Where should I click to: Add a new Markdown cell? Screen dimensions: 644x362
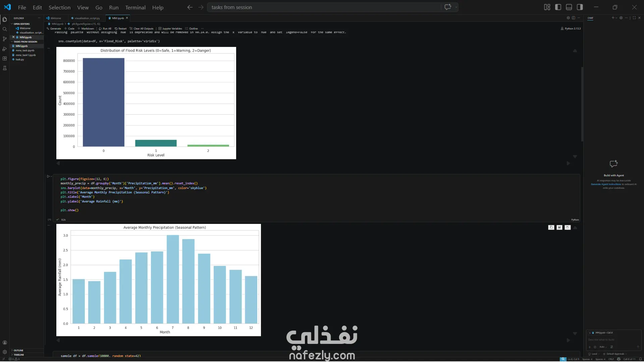(86, 28)
